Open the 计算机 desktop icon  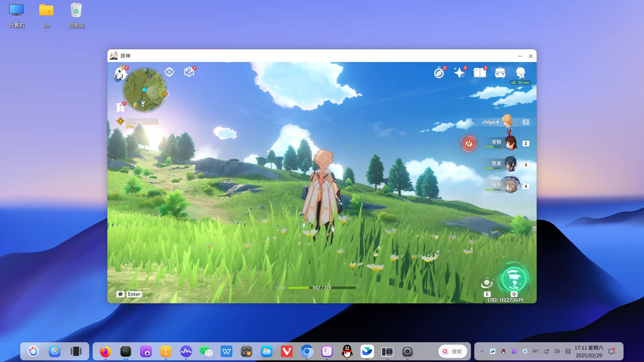[x=16, y=16]
